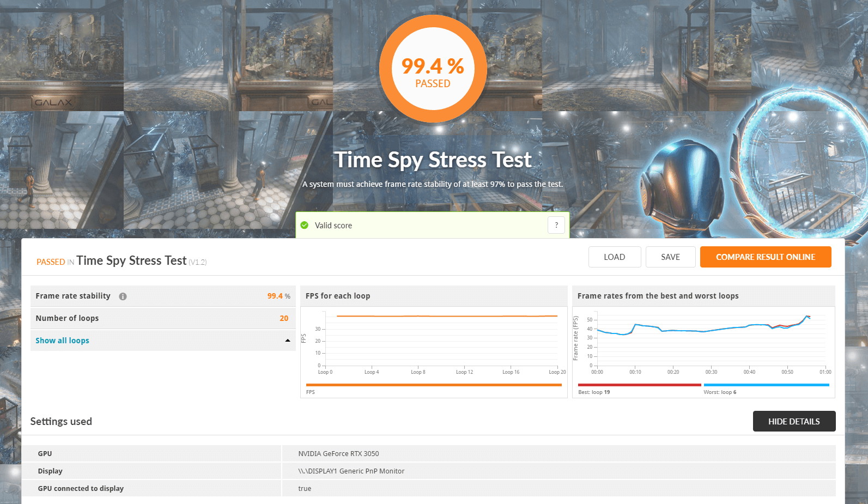Click the Number of loops value 20
This screenshot has height=504, width=868.
click(x=284, y=318)
